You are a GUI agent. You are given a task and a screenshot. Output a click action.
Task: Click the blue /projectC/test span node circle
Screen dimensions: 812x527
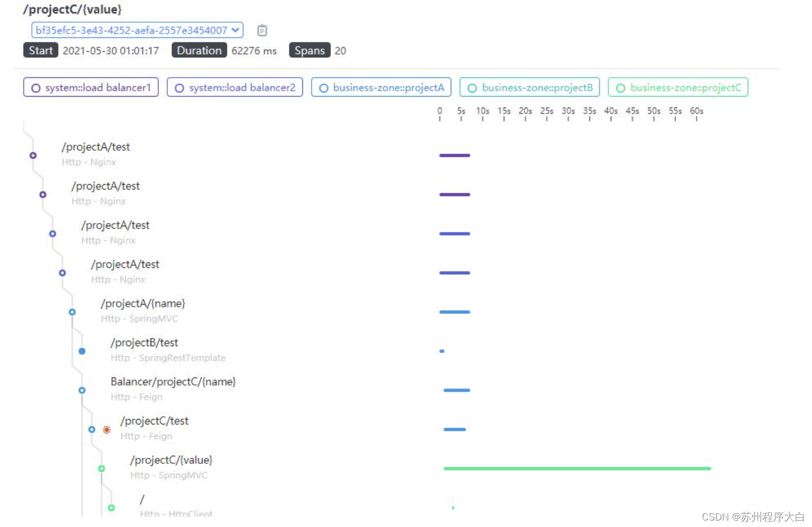pyautogui.click(x=92, y=429)
